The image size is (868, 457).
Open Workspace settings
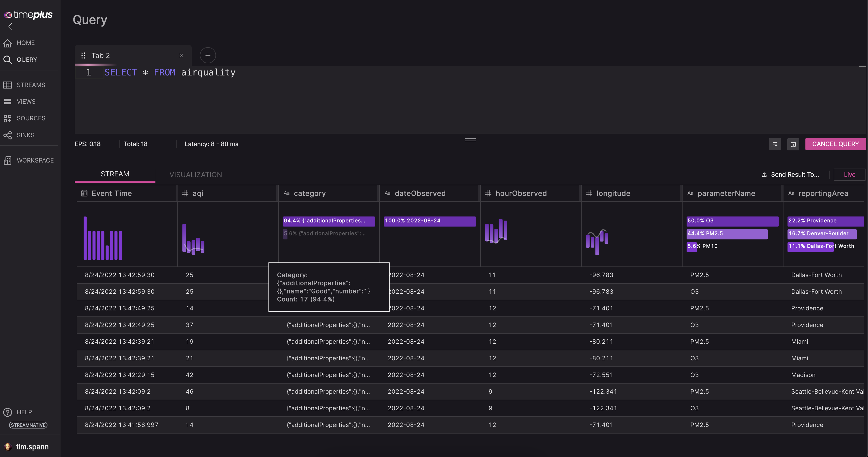(35, 160)
